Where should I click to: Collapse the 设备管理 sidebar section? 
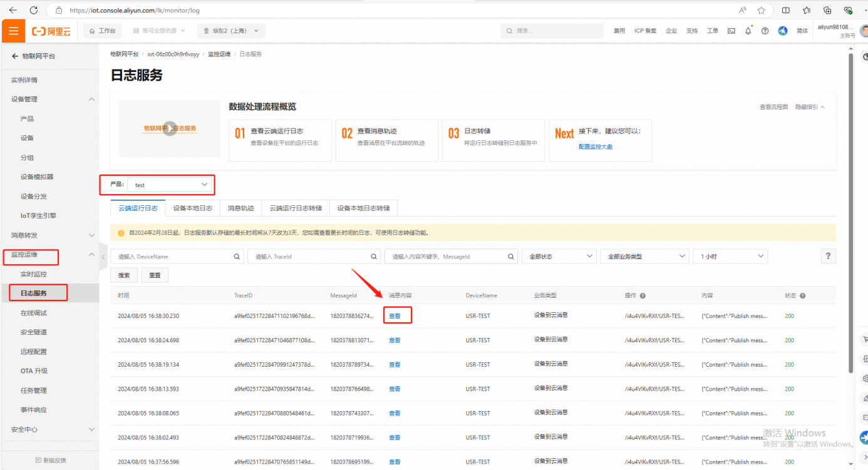[91, 100]
